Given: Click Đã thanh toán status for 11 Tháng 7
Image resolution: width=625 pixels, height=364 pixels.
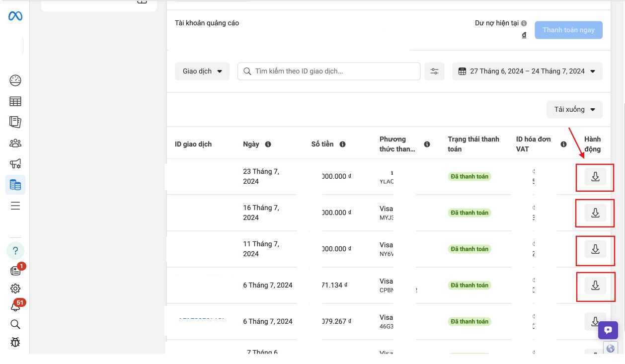Looking at the screenshot, I should tap(469, 249).
